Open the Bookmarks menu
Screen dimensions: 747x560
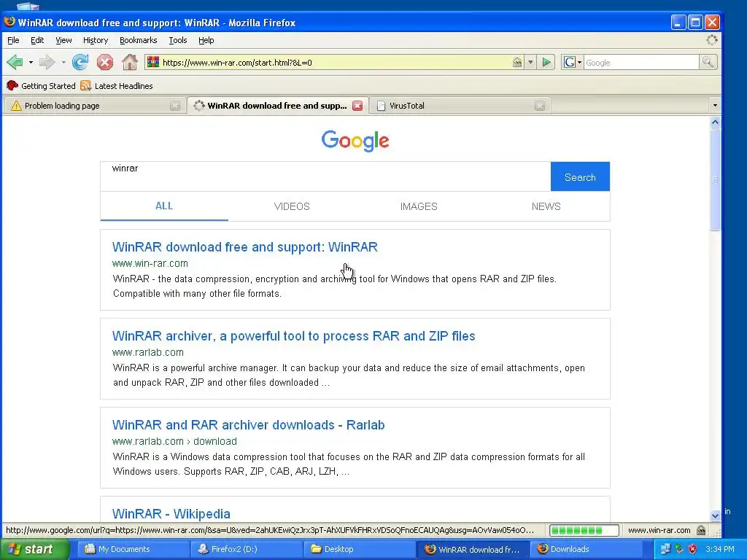[138, 40]
